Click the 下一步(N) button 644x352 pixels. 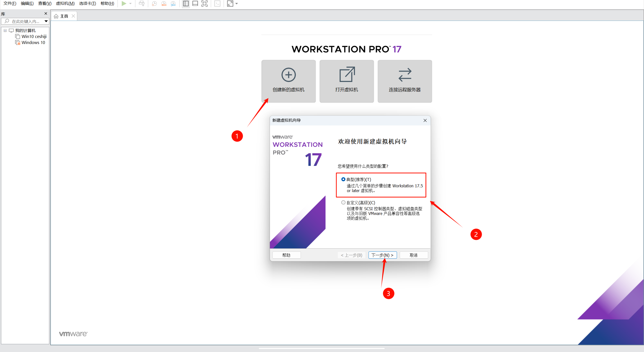(382, 255)
